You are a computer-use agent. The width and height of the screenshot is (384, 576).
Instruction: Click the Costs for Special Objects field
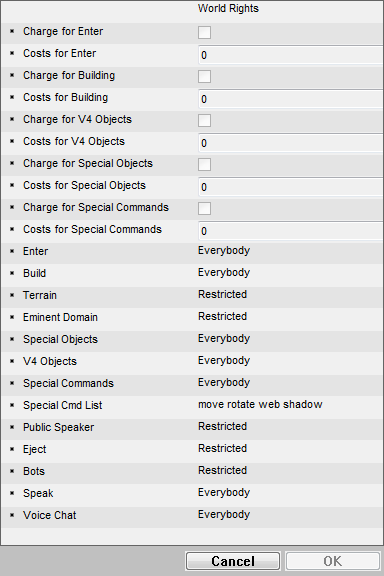pos(291,187)
